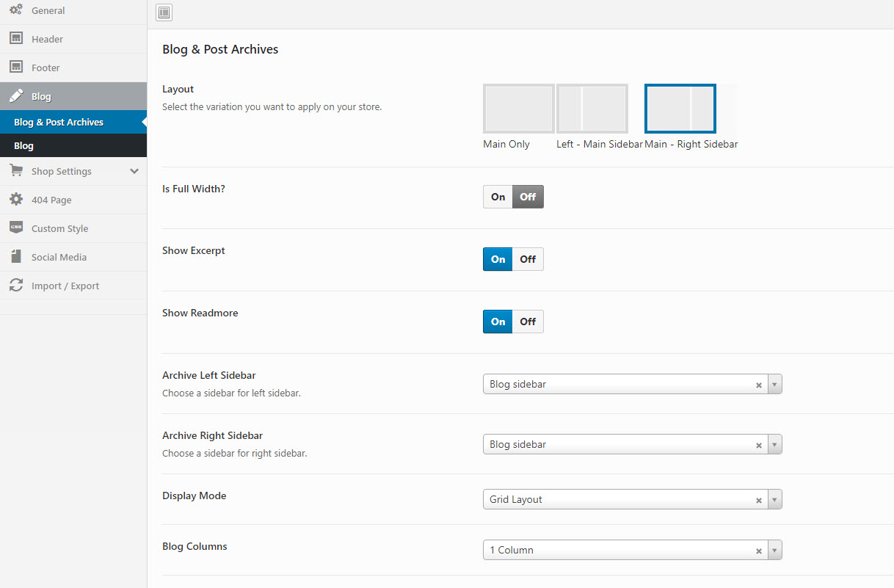
Task: Turn Show Excerpt off
Action: tap(528, 259)
